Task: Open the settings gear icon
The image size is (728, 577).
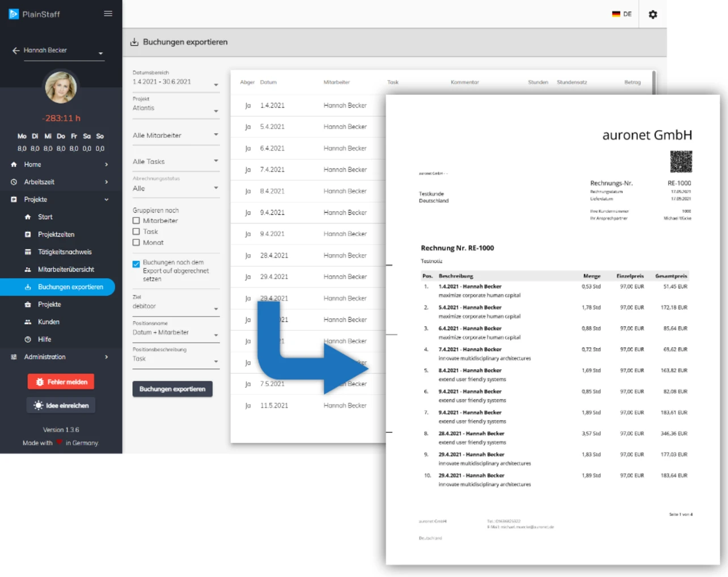Action: coord(653,14)
